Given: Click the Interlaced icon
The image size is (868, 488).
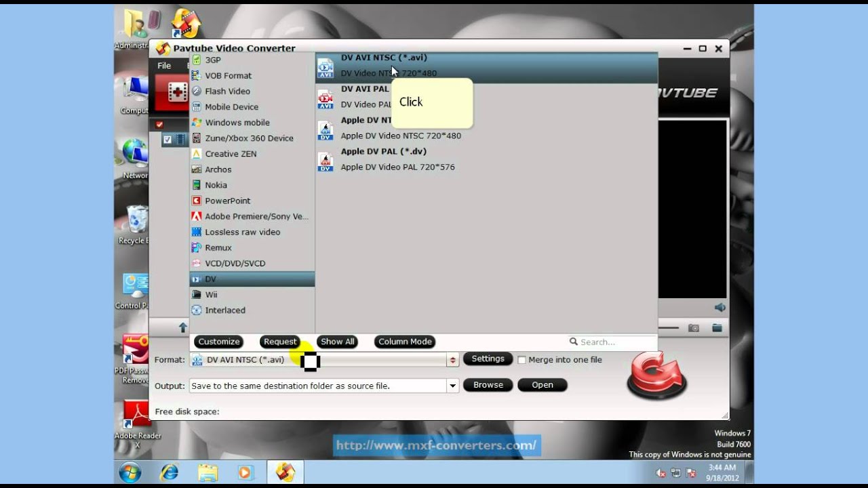Looking at the screenshot, I should tap(197, 310).
